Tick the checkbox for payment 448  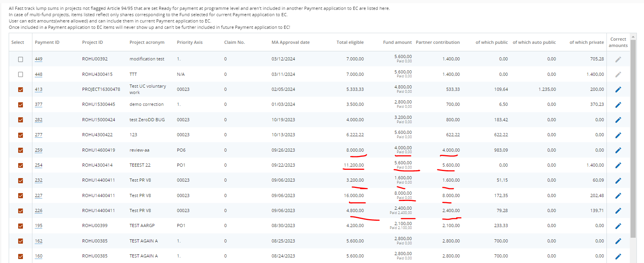click(x=21, y=74)
